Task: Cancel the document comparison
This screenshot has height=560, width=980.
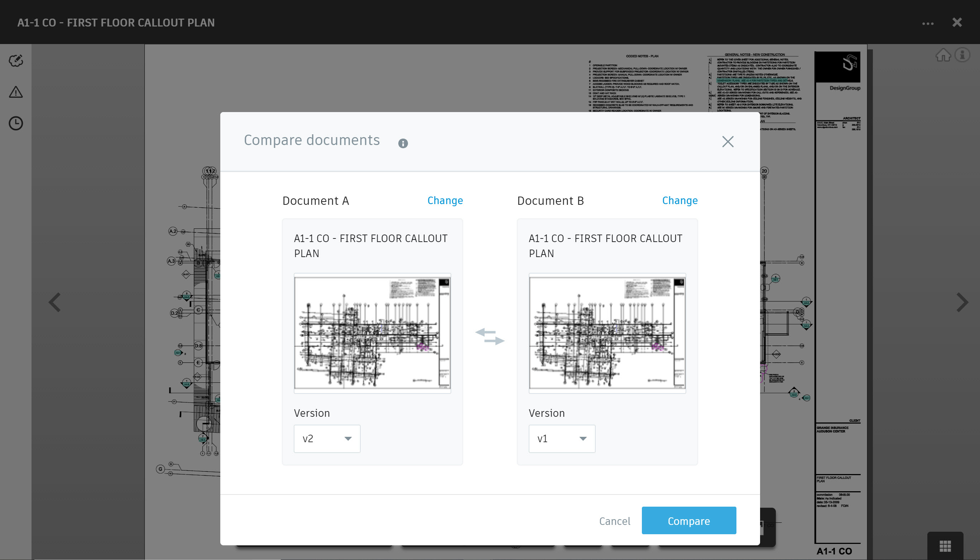Action: [615, 521]
